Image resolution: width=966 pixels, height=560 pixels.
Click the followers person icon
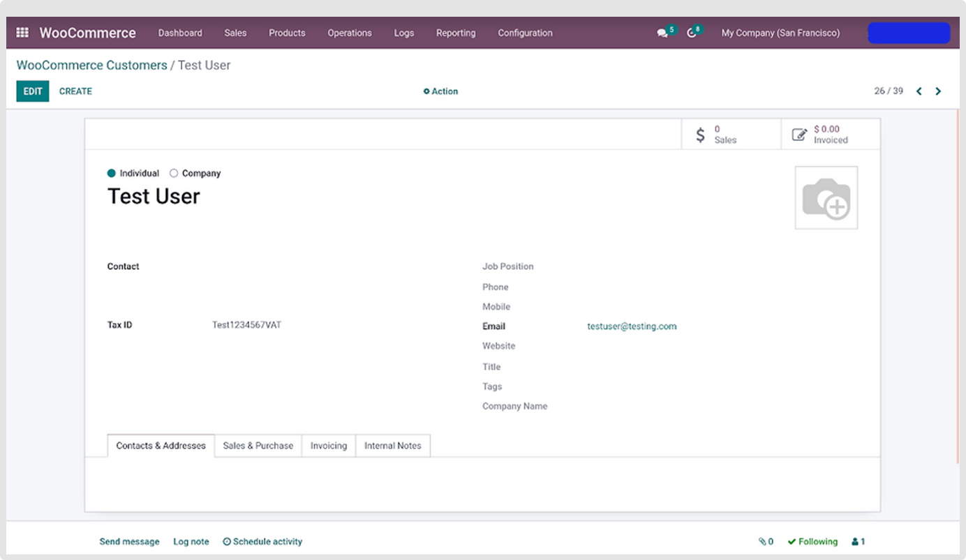click(859, 542)
